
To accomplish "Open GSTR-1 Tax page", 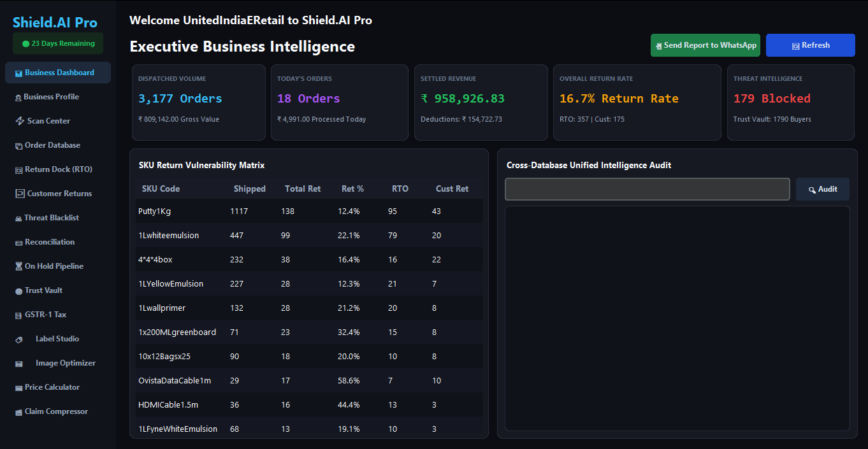I will 58,315.
